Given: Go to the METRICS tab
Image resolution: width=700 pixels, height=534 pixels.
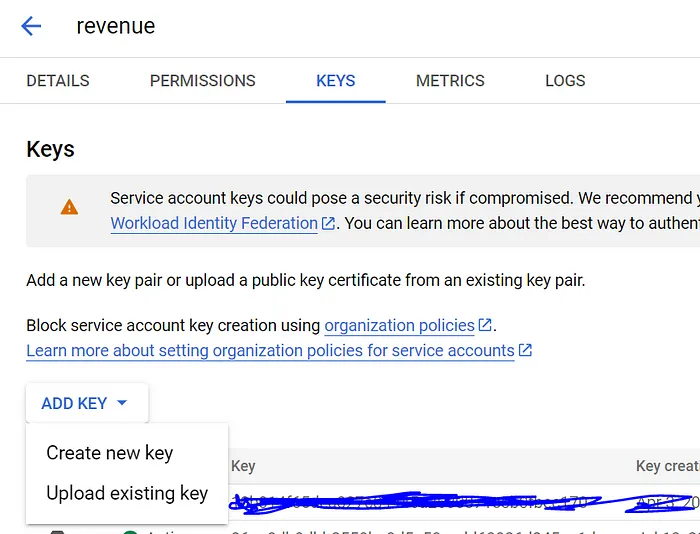Looking at the screenshot, I should [450, 81].
